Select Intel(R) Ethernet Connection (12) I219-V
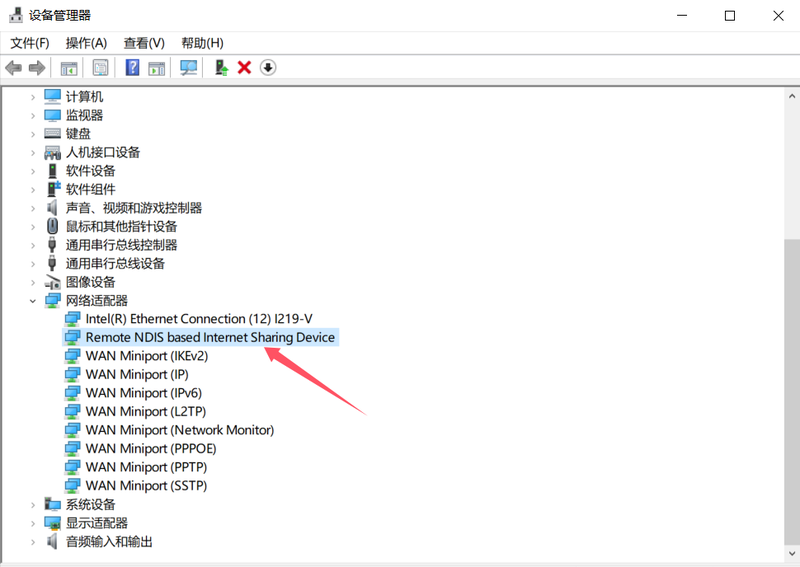The height and width of the screenshot is (567, 800). [x=205, y=319]
